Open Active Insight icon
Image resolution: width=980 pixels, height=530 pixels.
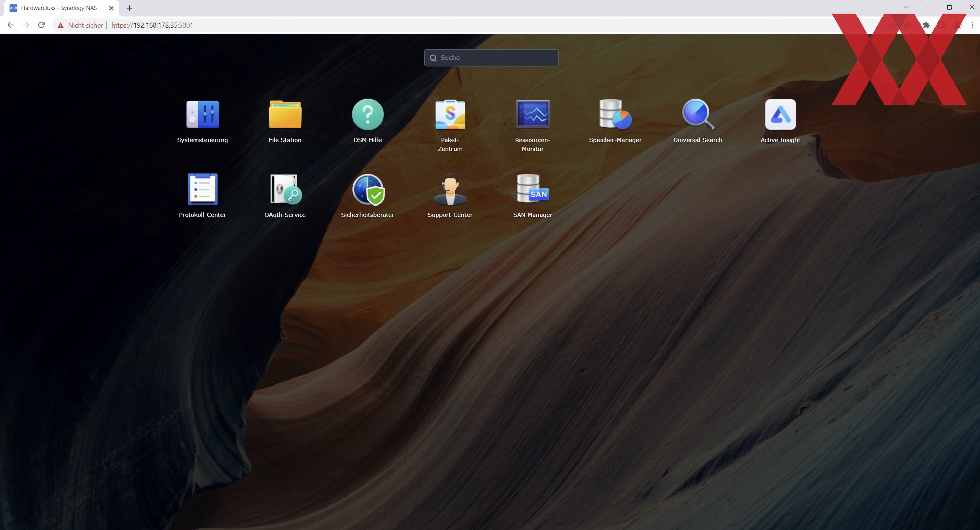(x=780, y=114)
